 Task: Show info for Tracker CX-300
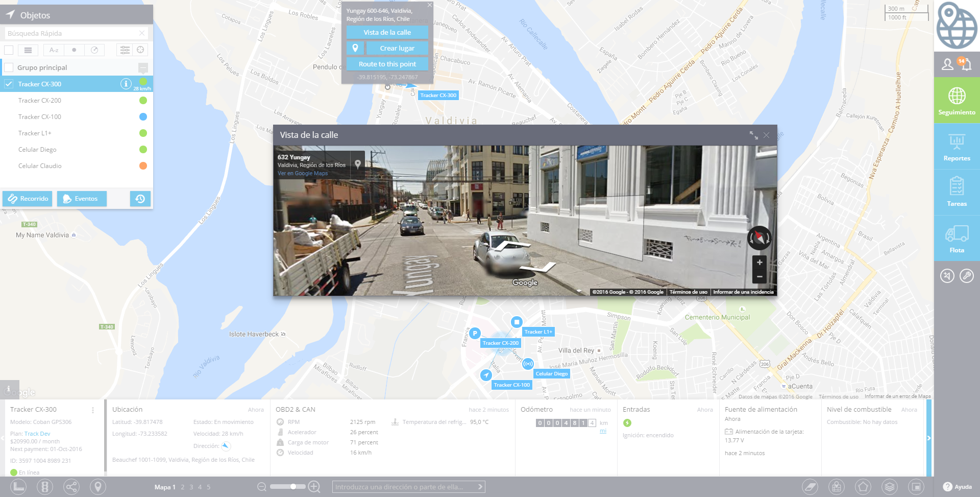(126, 84)
